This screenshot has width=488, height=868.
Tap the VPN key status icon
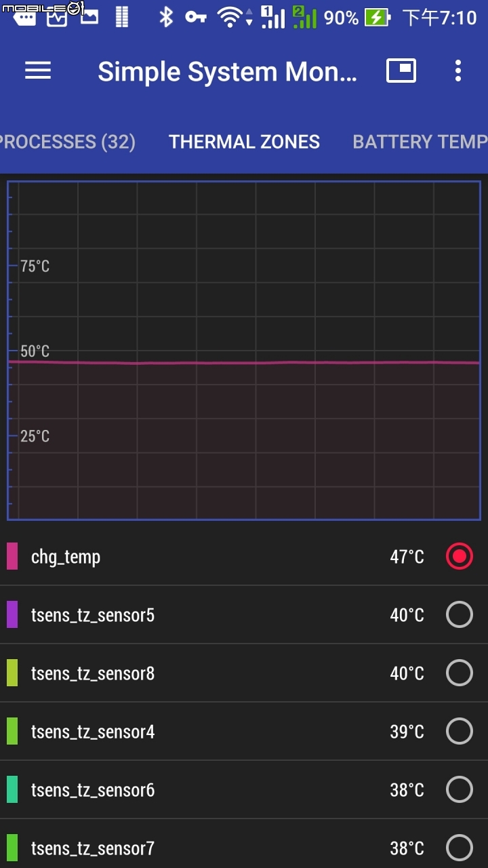click(196, 17)
